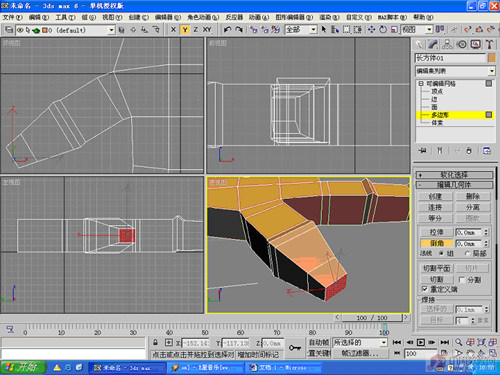Activate the Select and Move tool

point(371,30)
